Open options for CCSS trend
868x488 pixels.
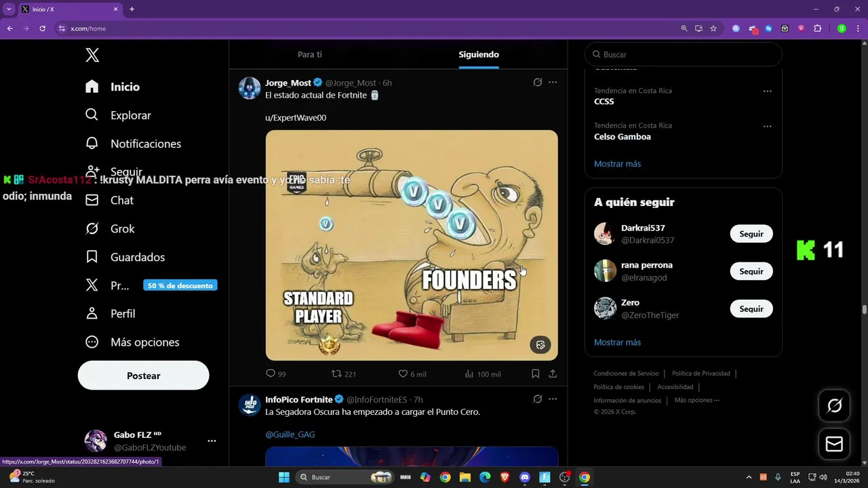click(x=768, y=91)
